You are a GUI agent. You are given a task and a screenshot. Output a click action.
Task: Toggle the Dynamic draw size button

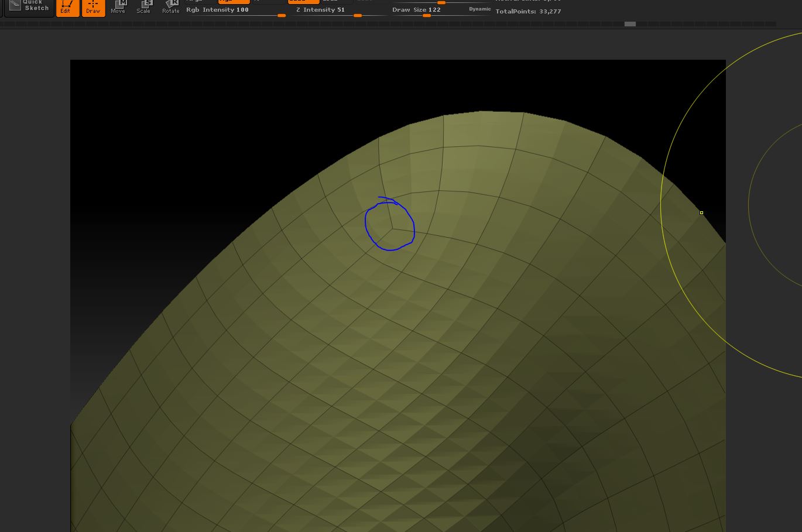click(480, 9)
